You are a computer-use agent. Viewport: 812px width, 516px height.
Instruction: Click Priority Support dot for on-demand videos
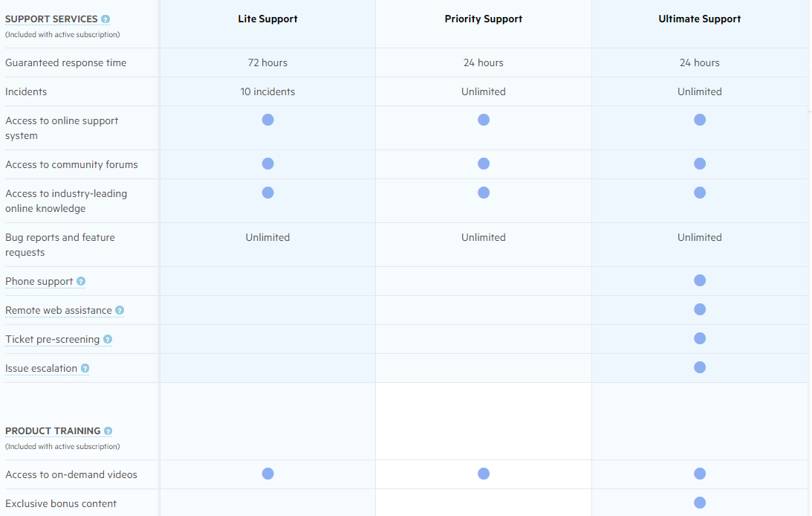(484, 474)
